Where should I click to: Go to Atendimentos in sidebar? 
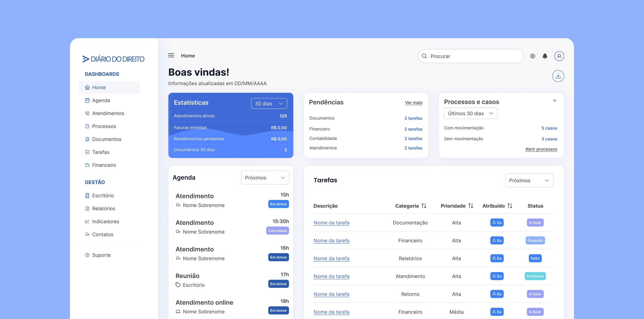click(x=108, y=113)
